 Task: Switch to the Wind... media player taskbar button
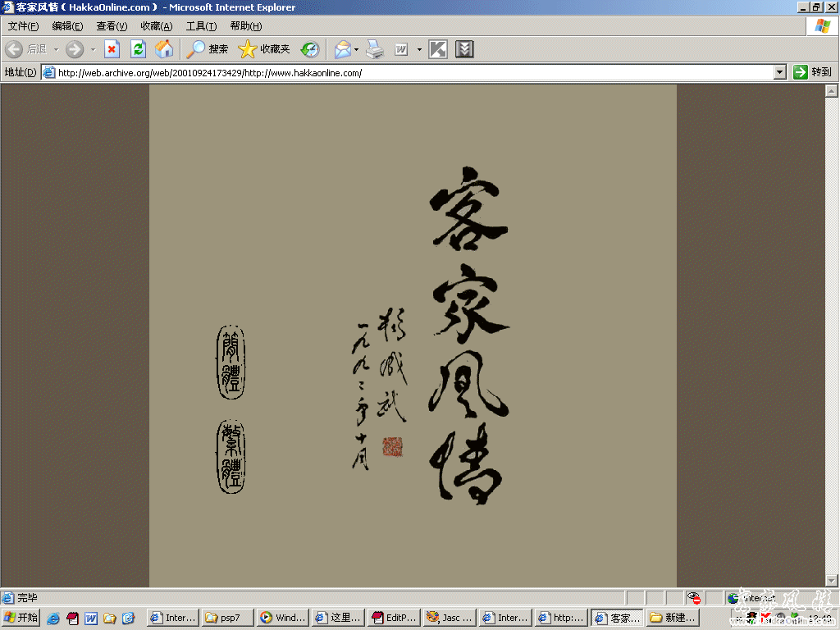pos(283,618)
